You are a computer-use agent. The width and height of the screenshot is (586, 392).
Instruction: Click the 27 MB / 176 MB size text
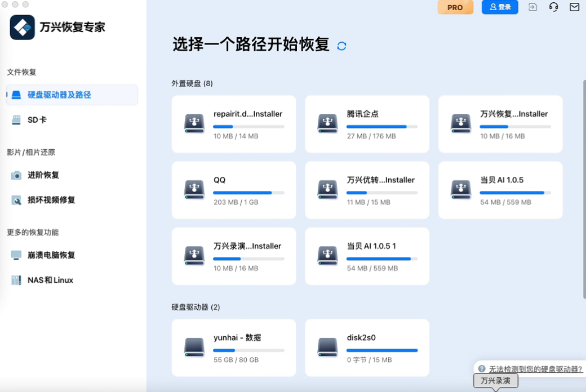point(371,136)
